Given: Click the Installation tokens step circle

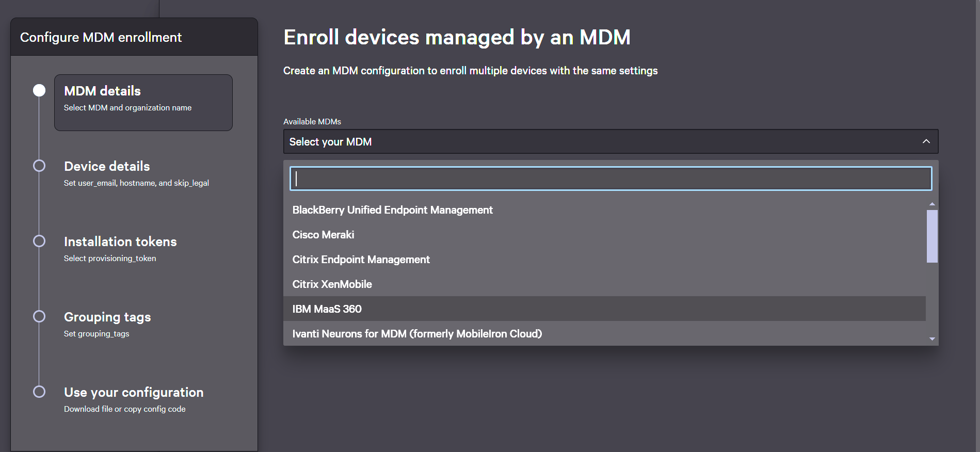Looking at the screenshot, I should 39,241.
